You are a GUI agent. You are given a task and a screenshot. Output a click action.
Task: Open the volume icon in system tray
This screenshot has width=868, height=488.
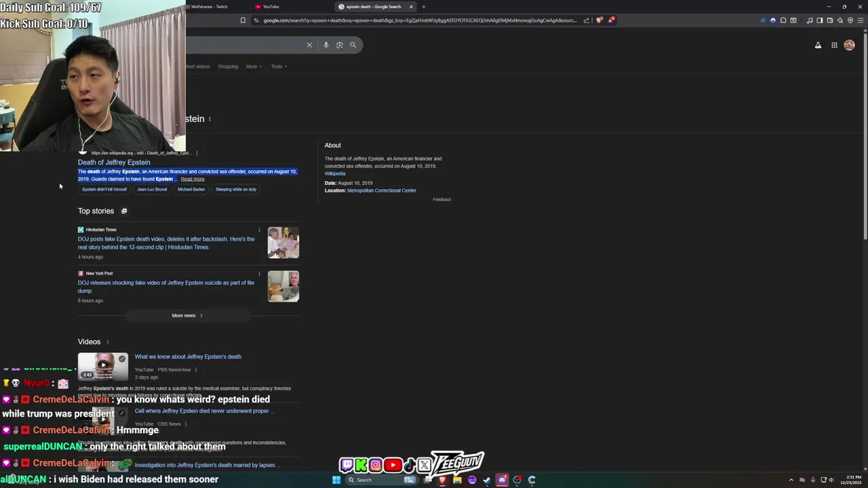click(x=831, y=480)
